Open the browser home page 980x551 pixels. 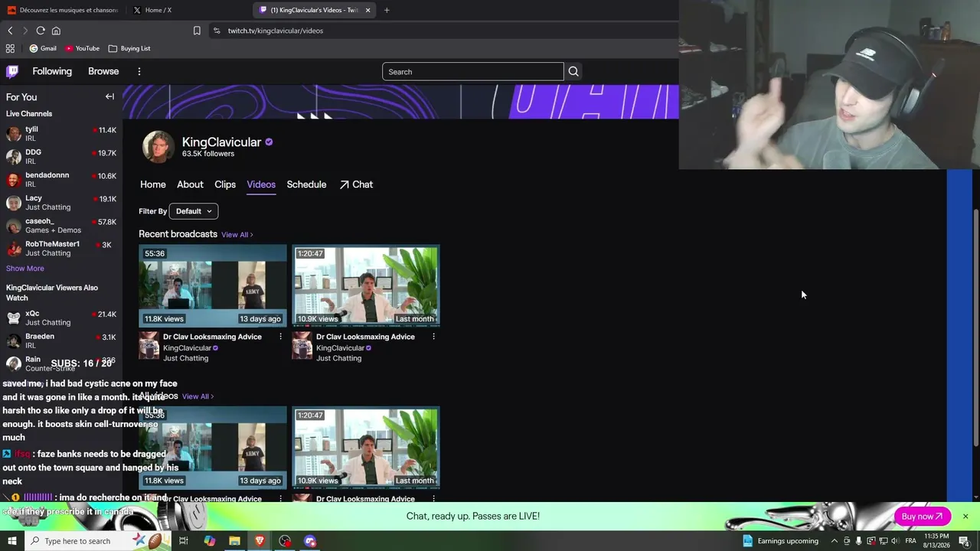pyautogui.click(x=56, y=31)
